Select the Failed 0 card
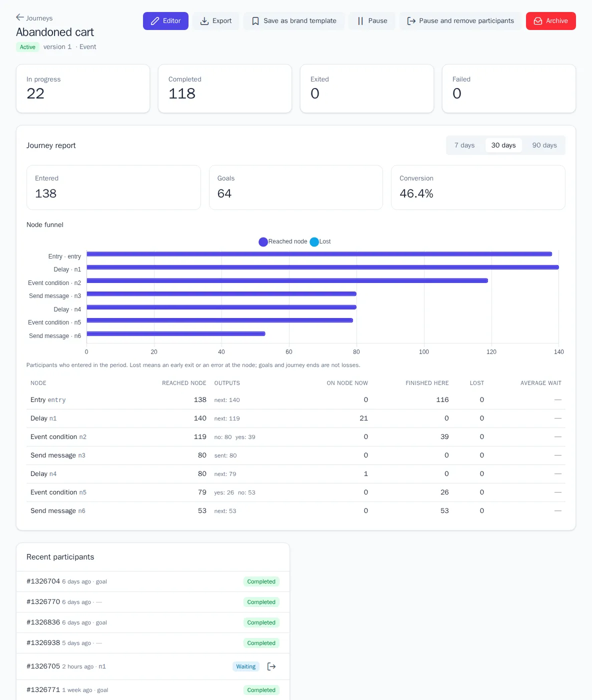Viewport: 592px width, 700px height. click(509, 88)
